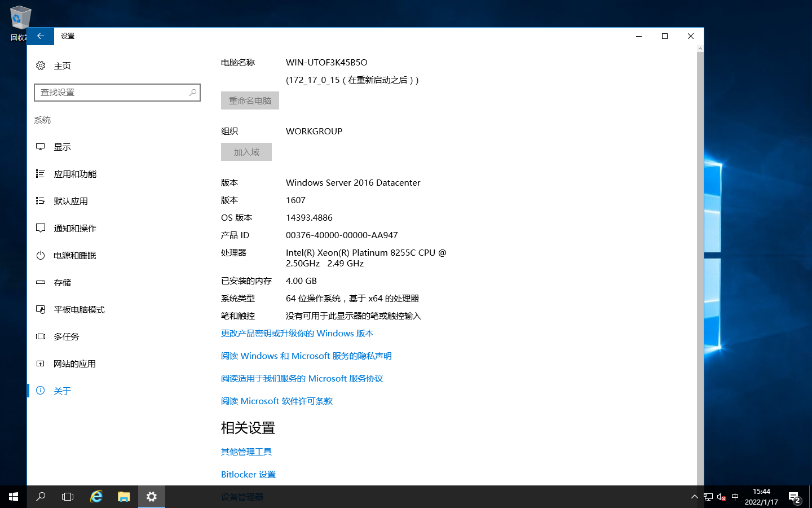
Task: Select the Notifications and actions icon
Action: pyautogui.click(x=41, y=228)
